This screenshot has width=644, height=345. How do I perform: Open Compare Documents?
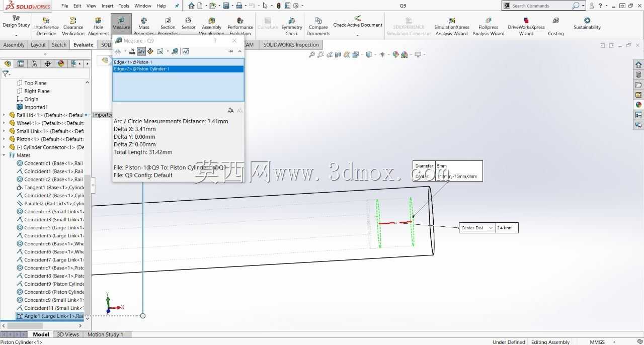pyautogui.click(x=318, y=27)
